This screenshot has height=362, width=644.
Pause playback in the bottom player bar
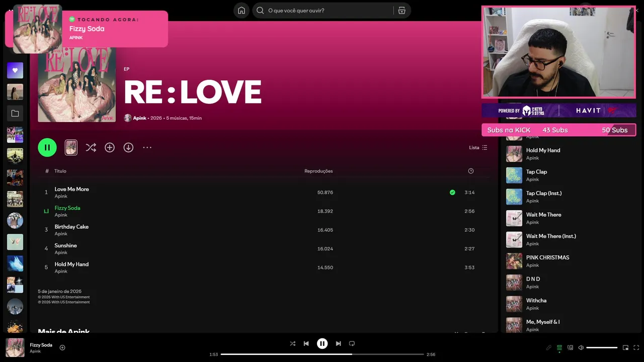(x=322, y=343)
